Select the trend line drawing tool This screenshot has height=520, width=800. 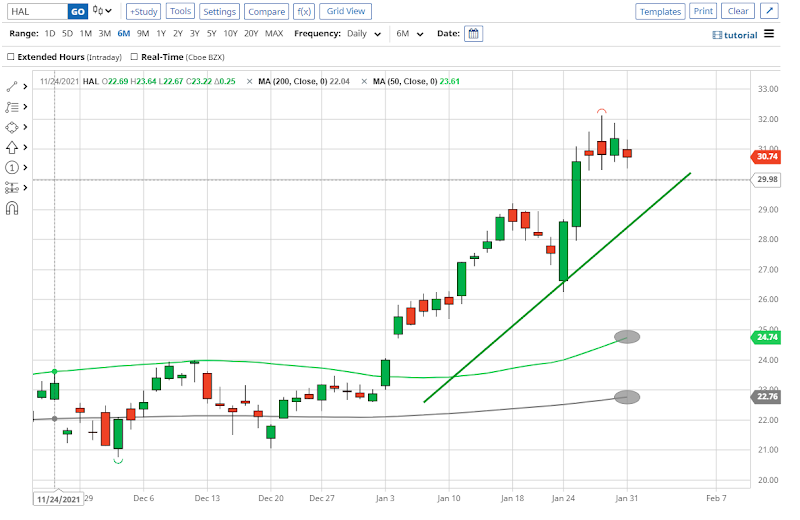(12, 88)
